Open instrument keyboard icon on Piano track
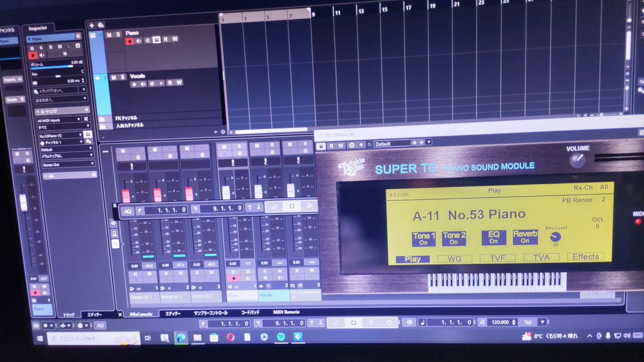Screen dimensions: 644x362 156,39
